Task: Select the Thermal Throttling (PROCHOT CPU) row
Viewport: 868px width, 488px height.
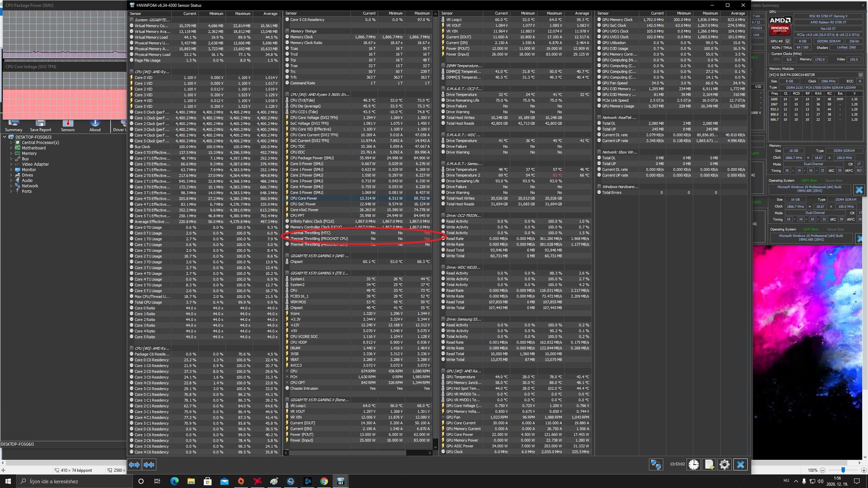Action: 358,239
